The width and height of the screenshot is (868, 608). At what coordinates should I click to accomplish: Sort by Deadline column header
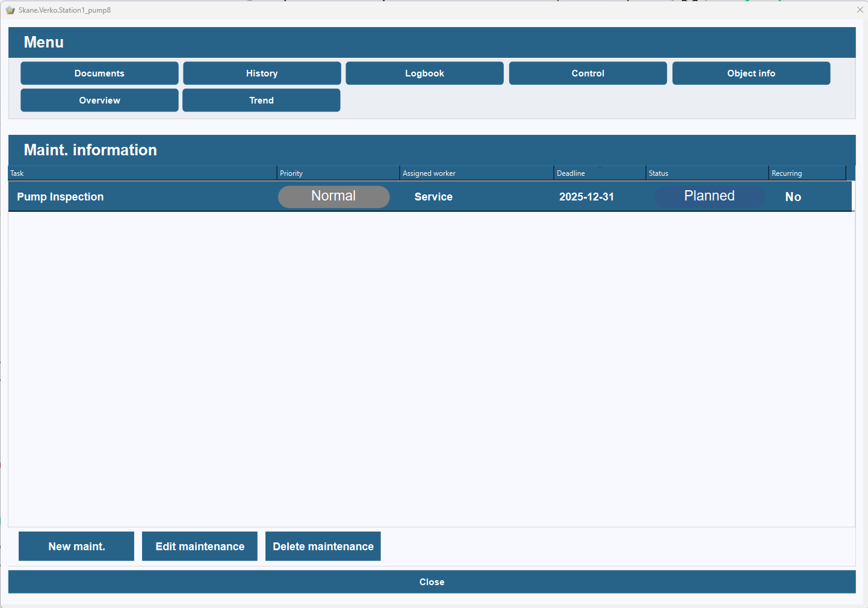tap(601, 173)
